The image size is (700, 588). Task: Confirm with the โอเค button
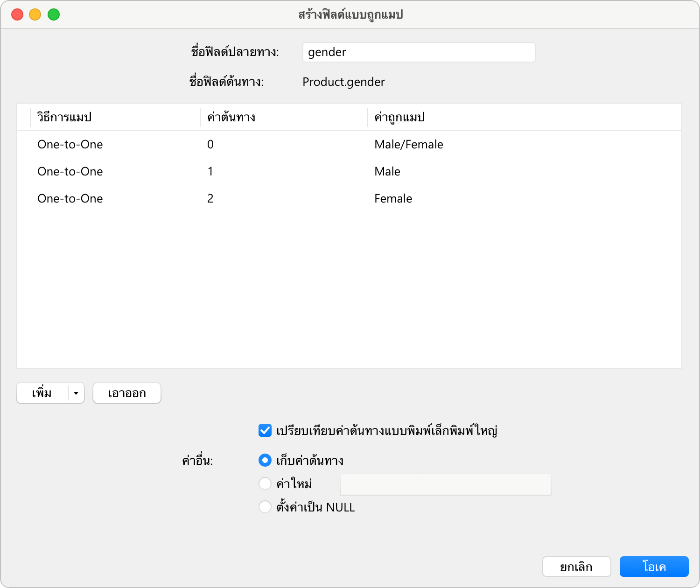pos(654,567)
